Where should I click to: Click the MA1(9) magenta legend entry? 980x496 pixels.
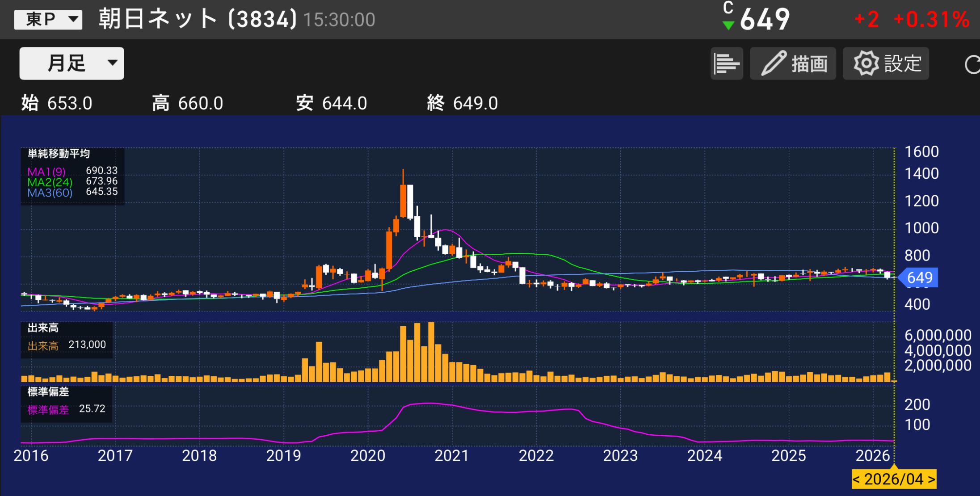[x=46, y=172]
